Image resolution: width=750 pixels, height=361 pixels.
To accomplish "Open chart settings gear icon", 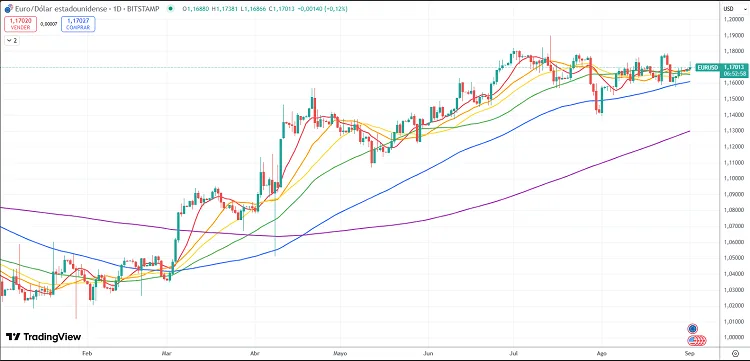I will click(x=736, y=353).
